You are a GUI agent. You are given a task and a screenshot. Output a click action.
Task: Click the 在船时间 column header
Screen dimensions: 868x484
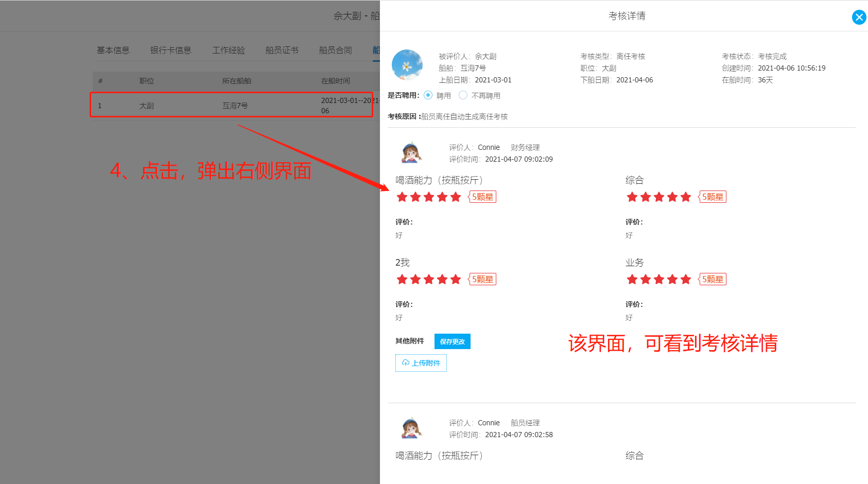tap(336, 81)
